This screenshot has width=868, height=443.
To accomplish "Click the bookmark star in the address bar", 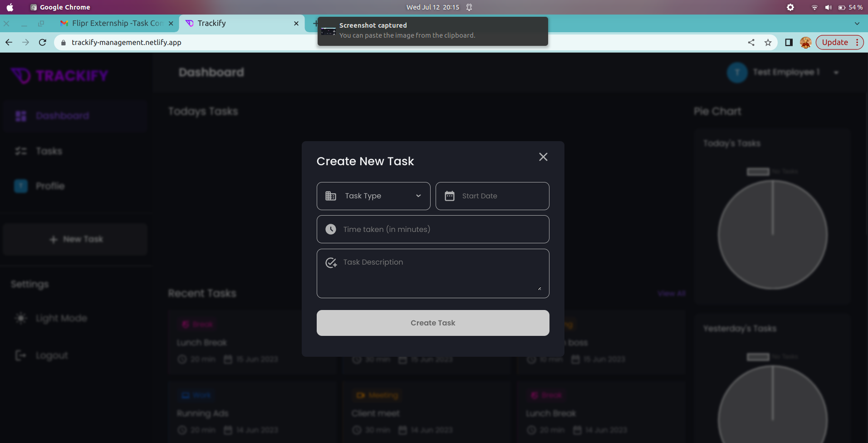I will click(x=768, y=42).
